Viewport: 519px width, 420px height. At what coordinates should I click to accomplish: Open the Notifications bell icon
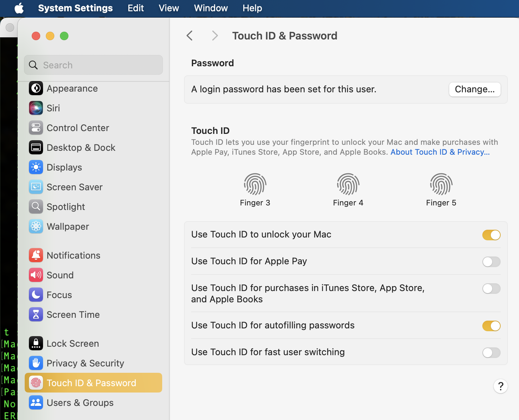36,255
